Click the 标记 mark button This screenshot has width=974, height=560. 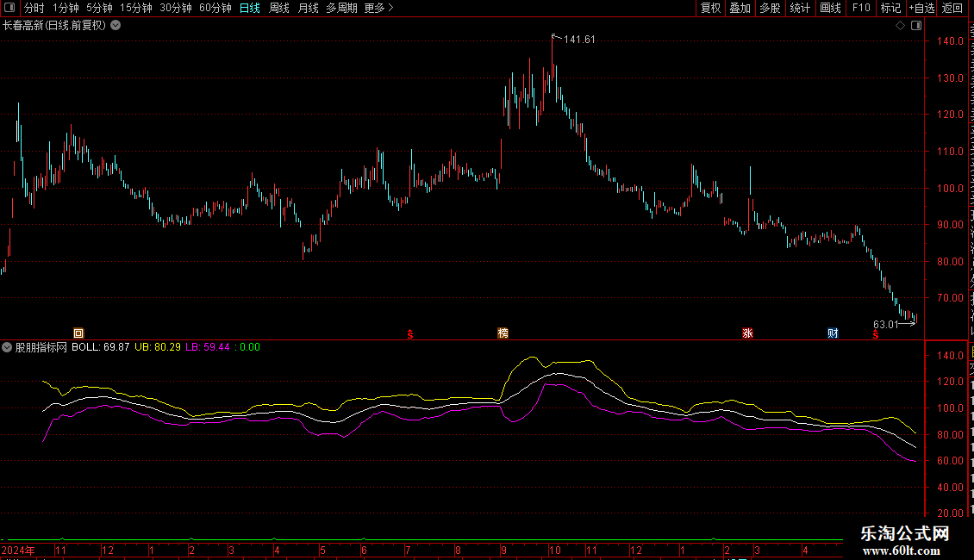coord(890,8)
